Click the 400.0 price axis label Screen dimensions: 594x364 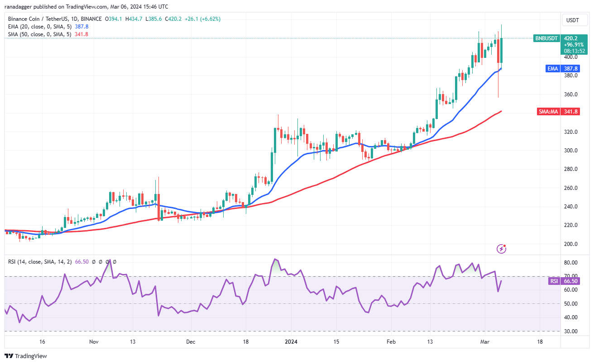coord(570,57)
